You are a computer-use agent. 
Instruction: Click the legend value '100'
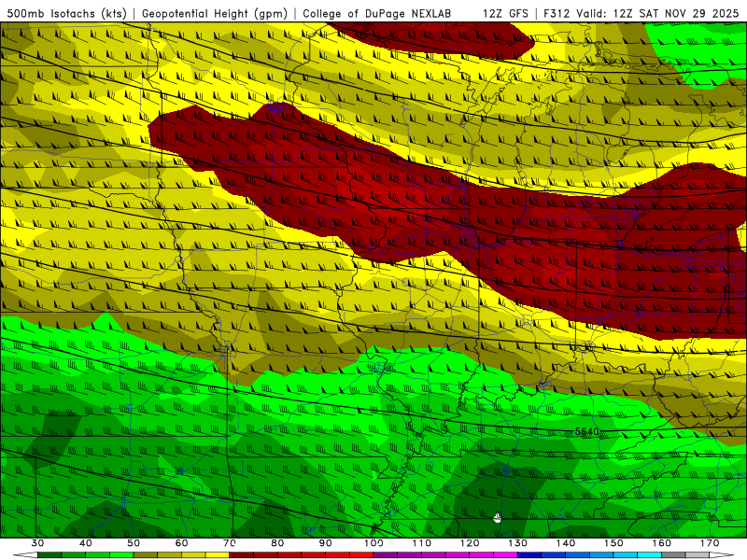click(x=374, y=543)
